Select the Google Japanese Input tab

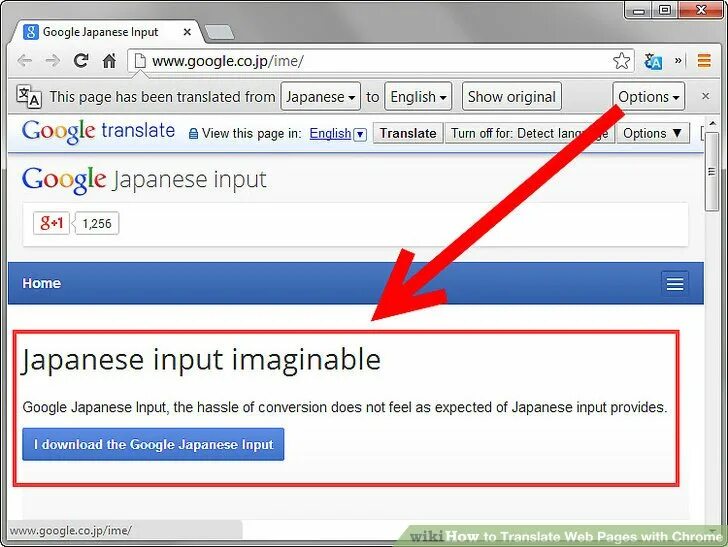[107, 32]
